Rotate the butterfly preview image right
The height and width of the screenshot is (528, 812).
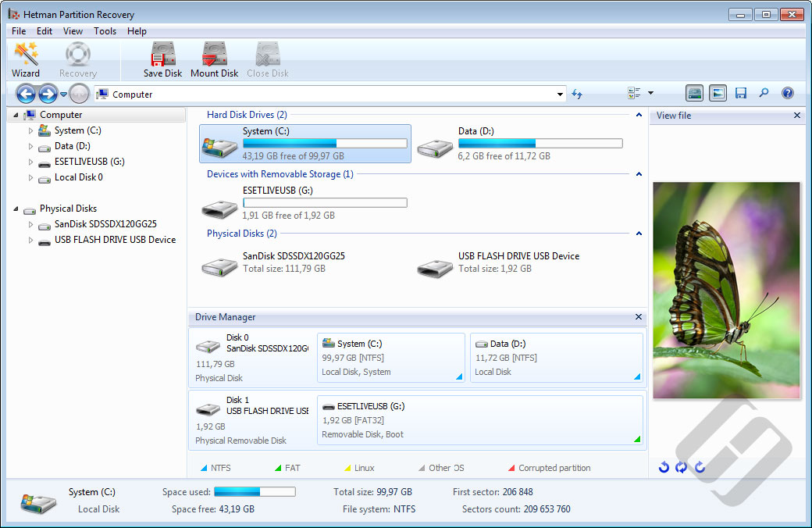[700, 467]
